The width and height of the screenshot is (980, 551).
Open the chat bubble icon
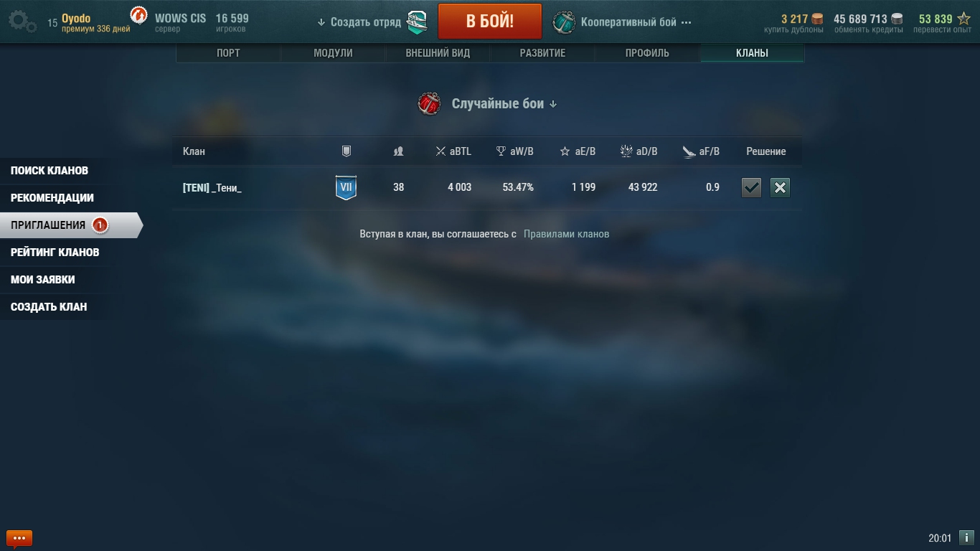coord(19,537)
